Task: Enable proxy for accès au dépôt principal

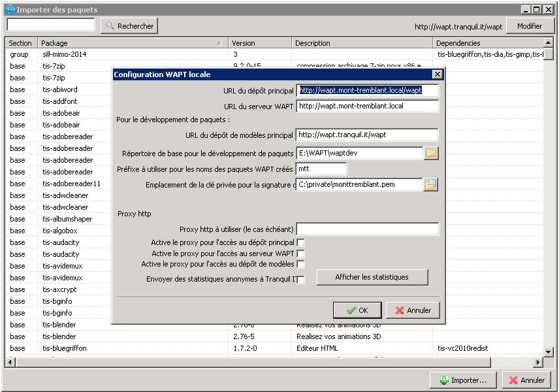Action: pos(300,242)
